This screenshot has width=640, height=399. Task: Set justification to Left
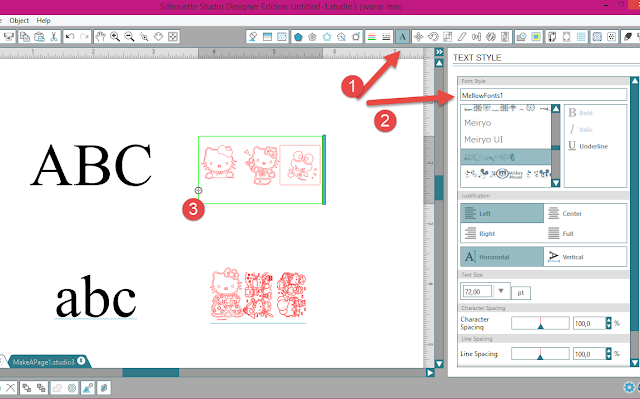pyautogui.click(x=502, y=213)
